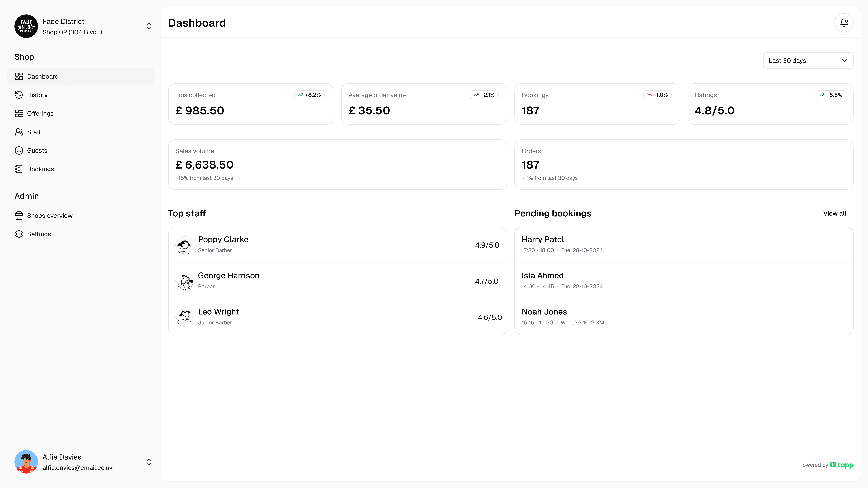Click the Offerings list icon
Viewport: 868px width, 488px height.
coord(19,114)
